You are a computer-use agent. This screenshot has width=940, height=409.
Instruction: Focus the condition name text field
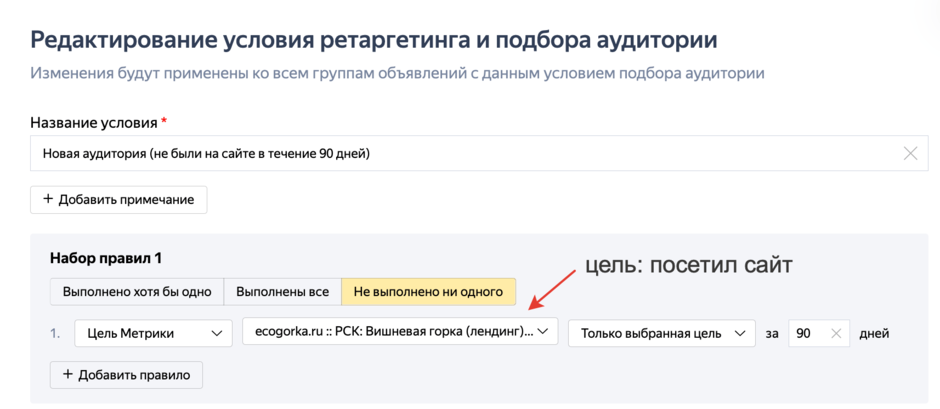click(460, 154)
